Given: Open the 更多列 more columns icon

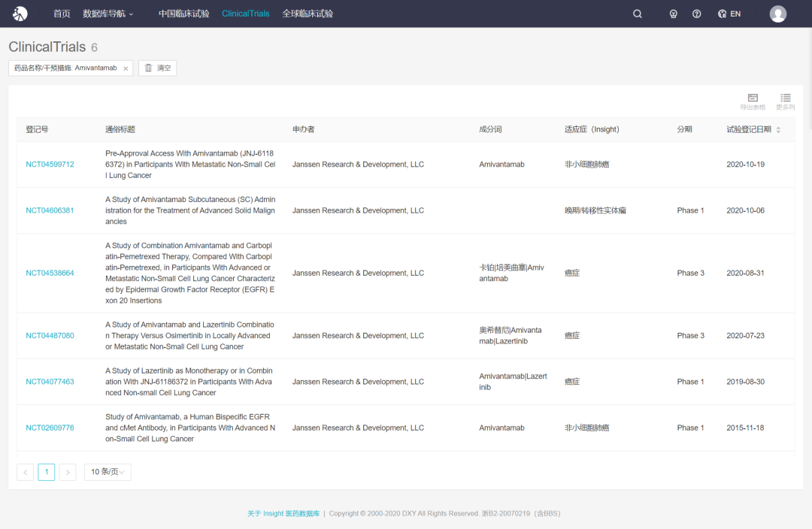Looking at the screenshot, I should 785,101.
